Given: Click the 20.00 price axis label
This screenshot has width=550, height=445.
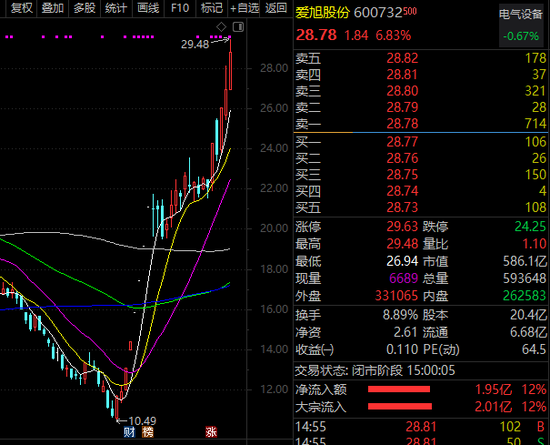Looking at the screenshot, I should coord(274,228).
